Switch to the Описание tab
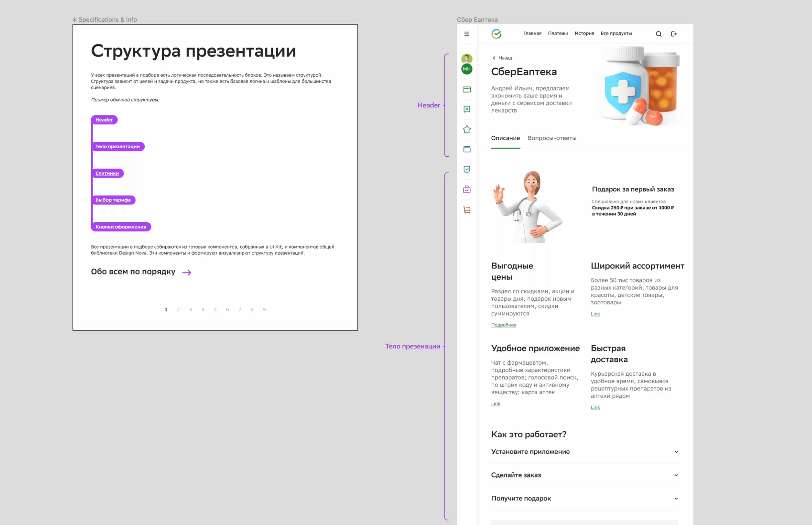This screenshot has height=525, width=812. pos(505,138)
